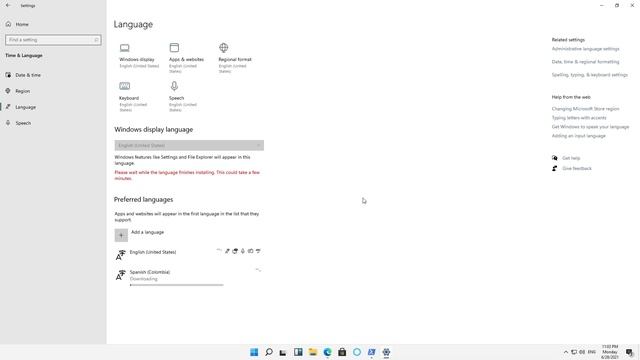Click the ENG input language indicator

click(x=591, y=352)
